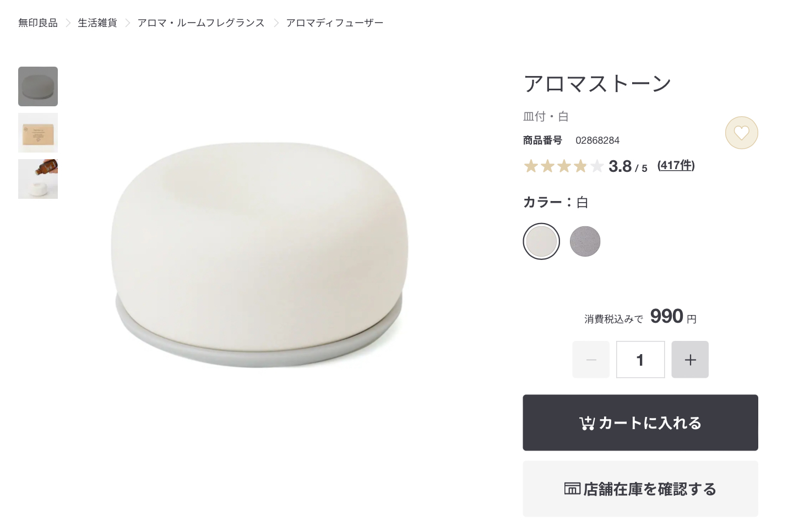View the packaging box thumbnail
The height and width of the screenshot is (532, 788).
[x=38, y=133]
